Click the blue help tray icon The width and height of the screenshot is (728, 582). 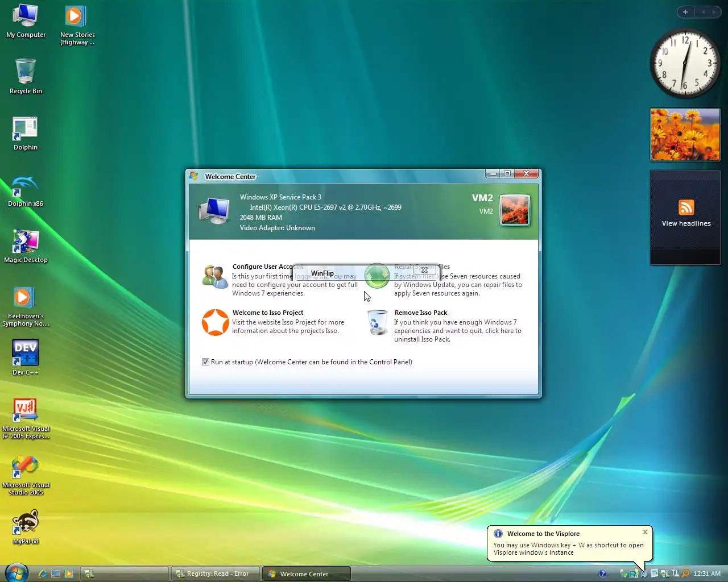click(x=602, y=573)
